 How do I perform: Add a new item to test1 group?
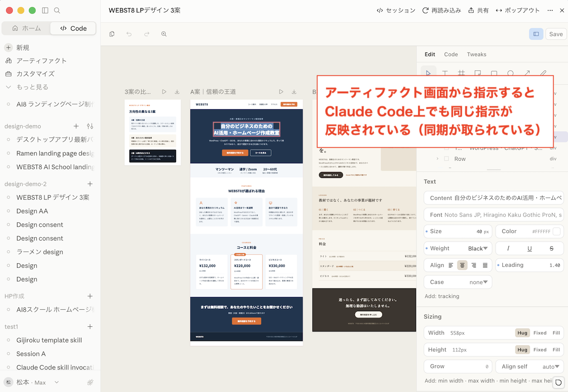90,327
